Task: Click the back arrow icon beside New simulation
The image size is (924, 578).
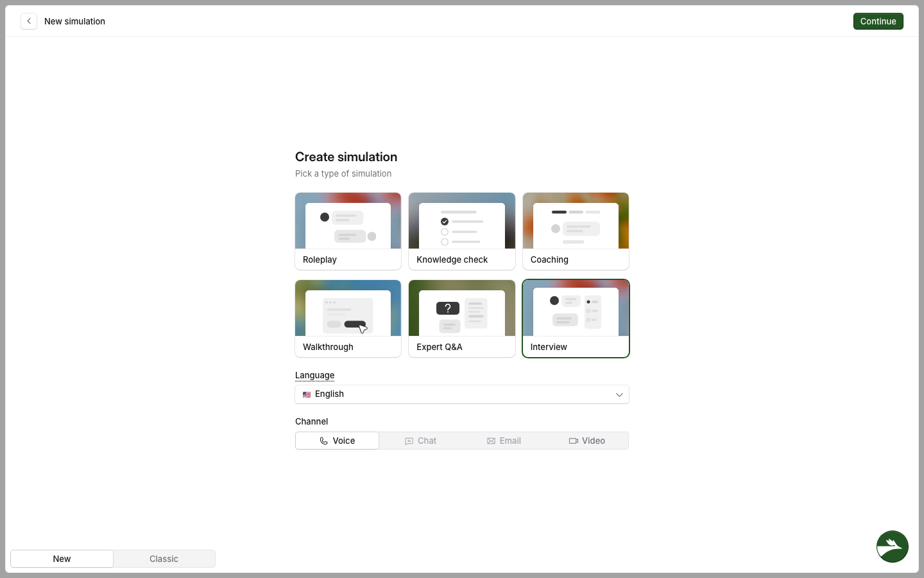Action: point(29,21)
